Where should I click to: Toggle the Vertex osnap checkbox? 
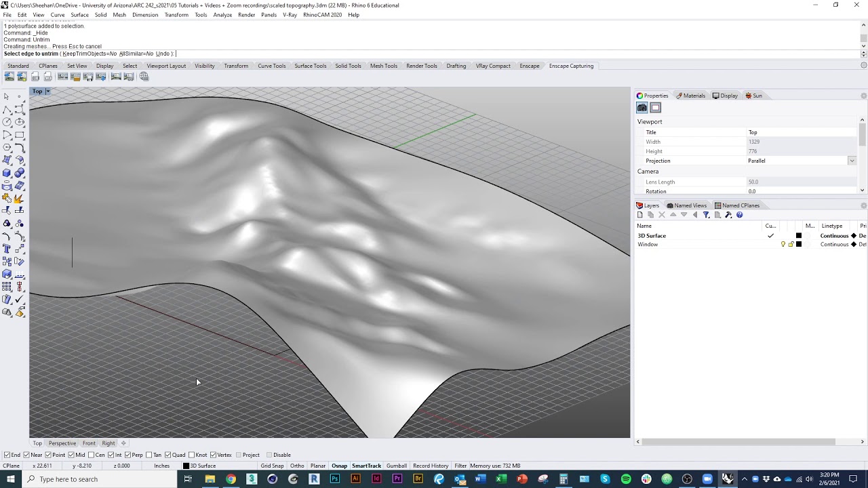coord(213,455)
